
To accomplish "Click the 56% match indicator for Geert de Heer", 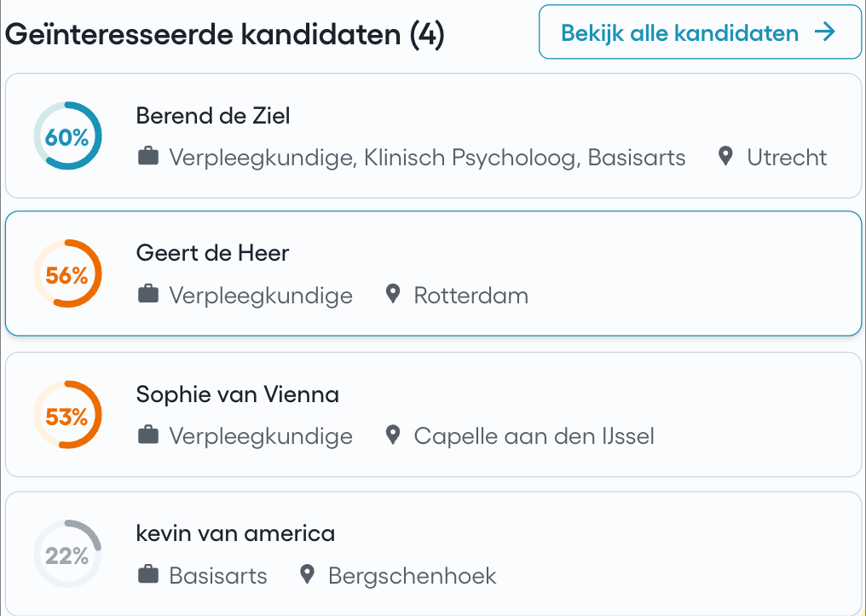I will (67, 273).
